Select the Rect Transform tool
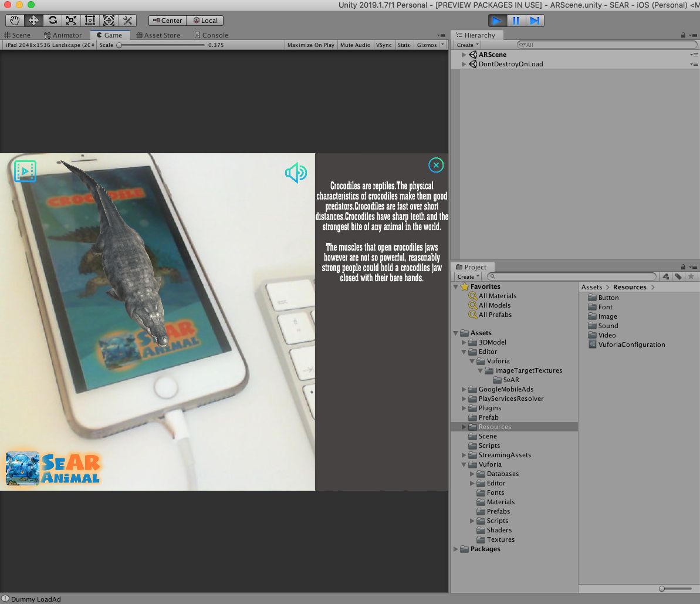The image size is (700, 604). (x=90, y=21)
